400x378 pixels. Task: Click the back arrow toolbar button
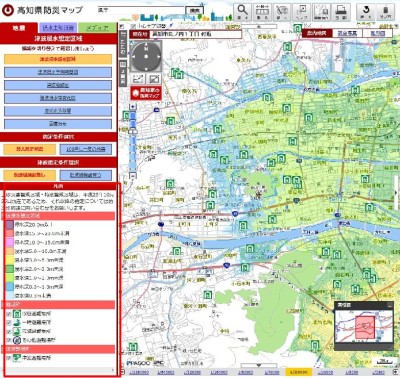pyautogui.click(x=366, y=12)
